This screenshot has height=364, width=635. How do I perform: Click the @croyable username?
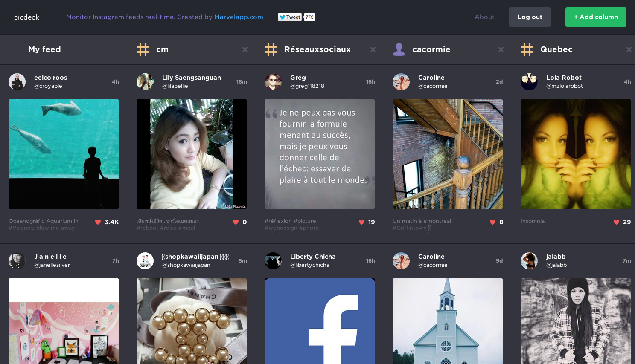[x=48, y=86]
